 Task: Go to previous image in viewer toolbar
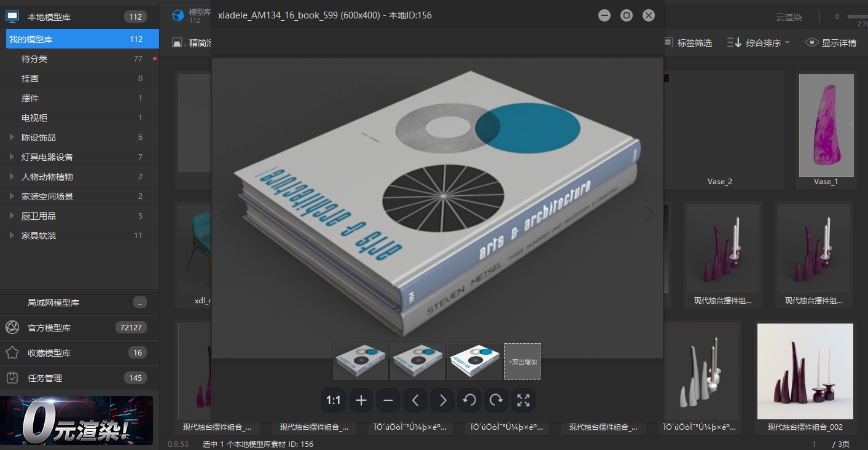point(415,401)
